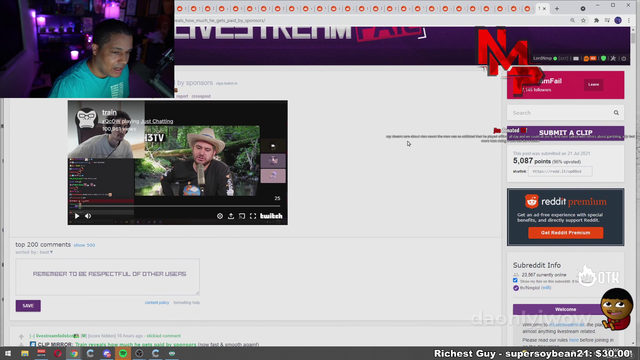This screenshot has width=640, height=360.
Task: Open OBS Studio from taskbar
Action: (x=139, y=353)
